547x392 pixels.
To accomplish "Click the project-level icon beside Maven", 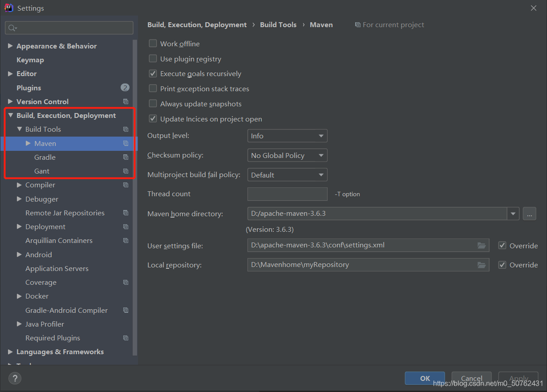I will pos(126,143).
